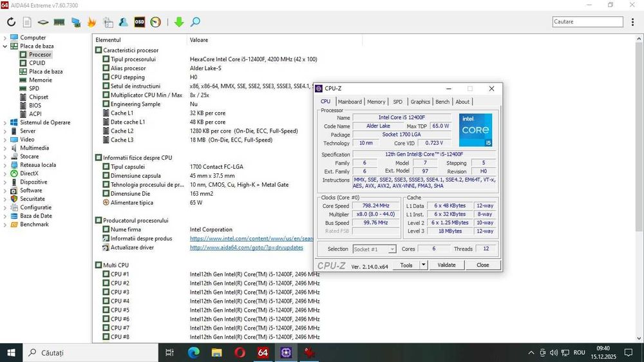Click the Close button in CPU-Z
Image resolution: width=644 pixels, height=362 pixels.
(482, 265)
